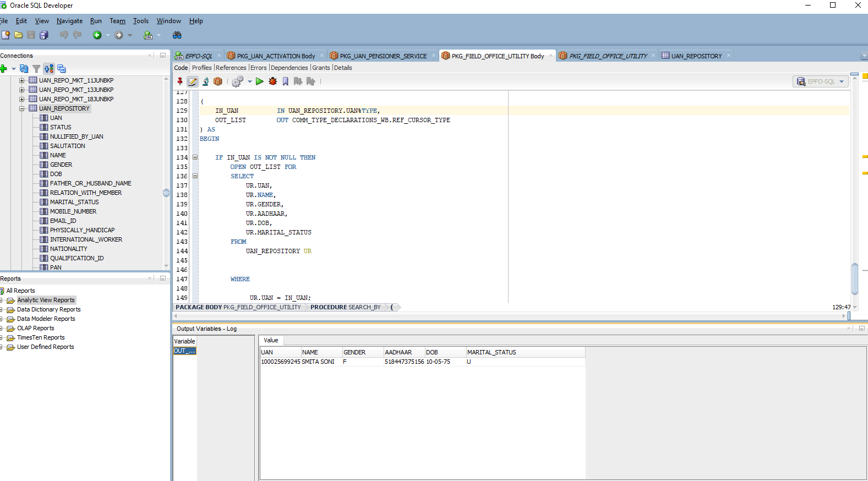
Task: Navigate back with green arrow
Action: tap(97, 35)
